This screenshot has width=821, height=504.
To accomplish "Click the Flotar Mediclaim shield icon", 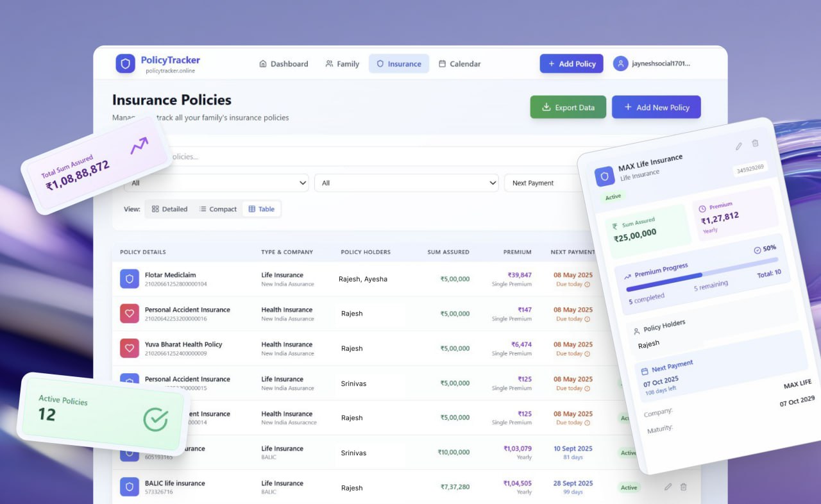I will 130,279.
